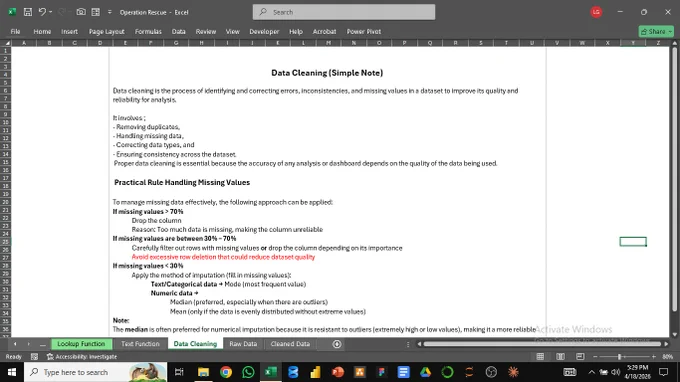
Task: Switch to Page Layout view
Action: pyautogui.click(x=560, y=356)
